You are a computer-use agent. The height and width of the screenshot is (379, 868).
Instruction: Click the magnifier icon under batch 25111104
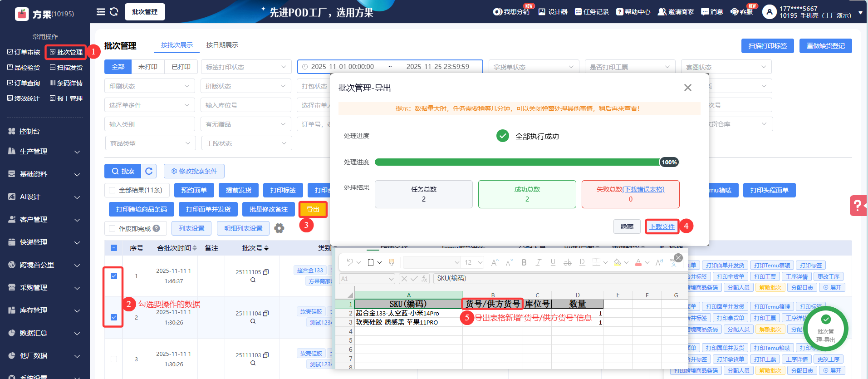tap(253, 321)
